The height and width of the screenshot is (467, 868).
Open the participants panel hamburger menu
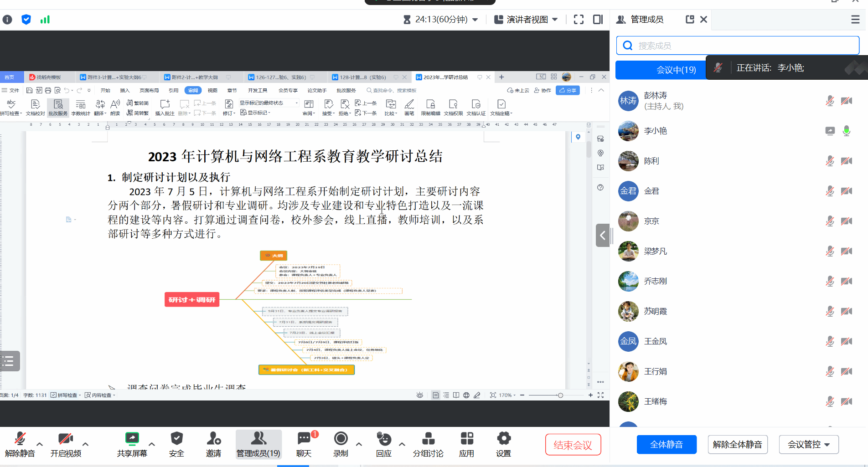pos(855,20)
